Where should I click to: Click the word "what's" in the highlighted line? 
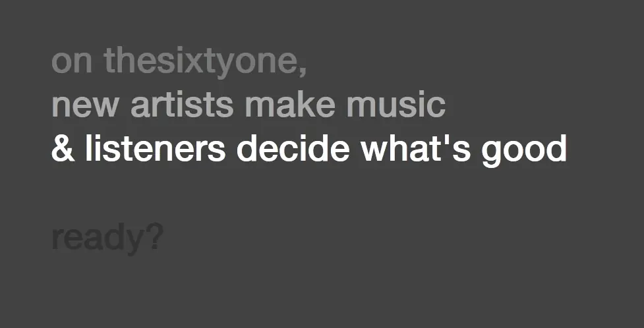(416, 150)
